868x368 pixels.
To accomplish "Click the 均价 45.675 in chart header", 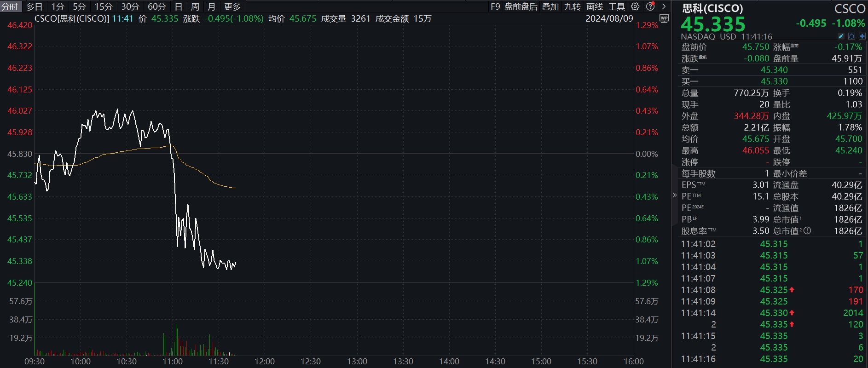I will [x=292, y=19].
